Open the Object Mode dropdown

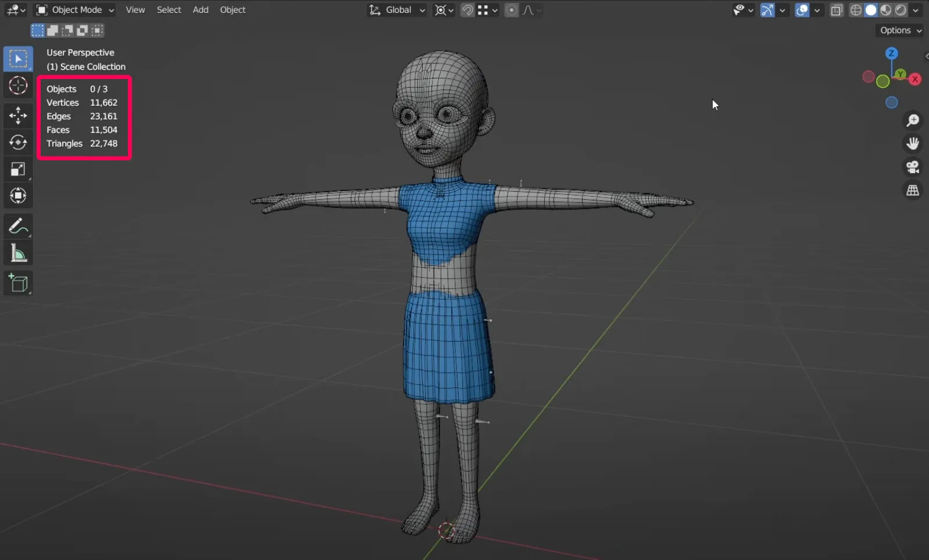click(x=75, y=10)
